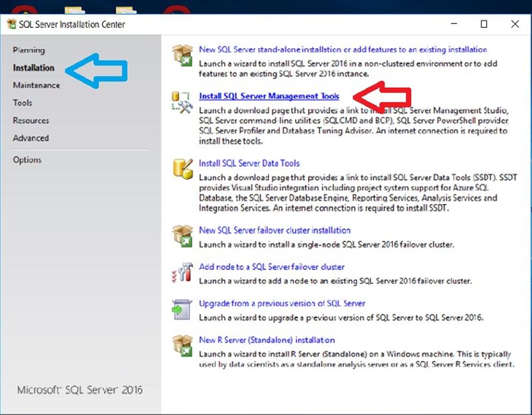Maximize the Installation Center window
532x415 pixels.
(x=484, y=24)
